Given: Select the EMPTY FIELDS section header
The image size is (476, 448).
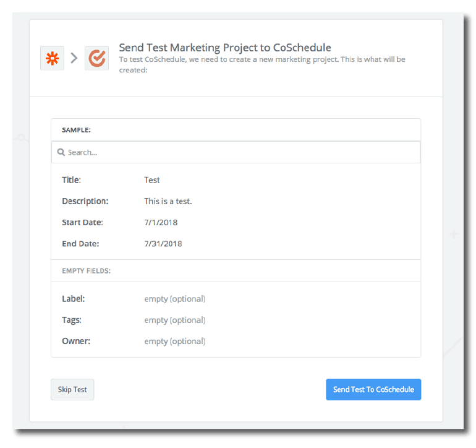Looking at the screenshot, I should pyautogui.click(x=86, y=271).
